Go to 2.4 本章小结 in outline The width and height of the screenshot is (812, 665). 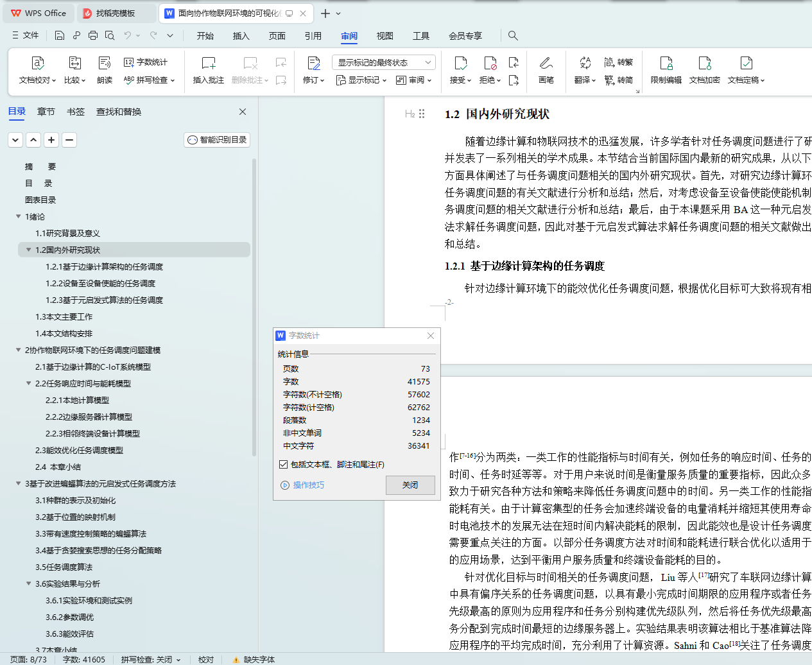tap(58, 467)
